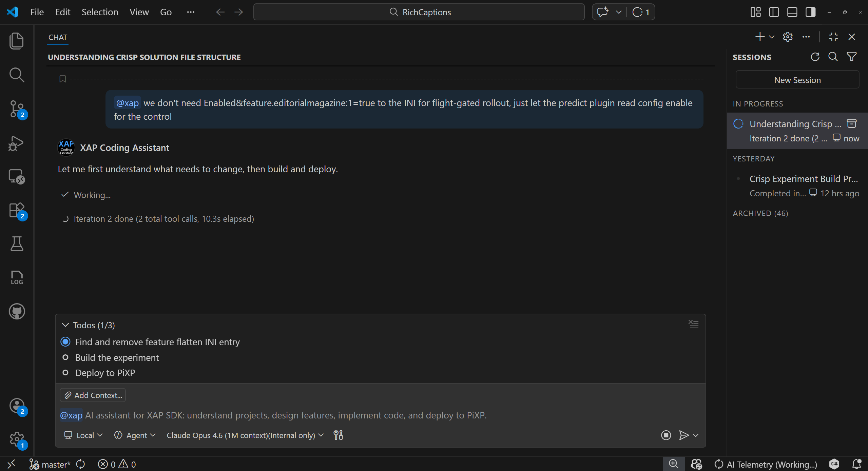Open the GitHub view icon

16,311
